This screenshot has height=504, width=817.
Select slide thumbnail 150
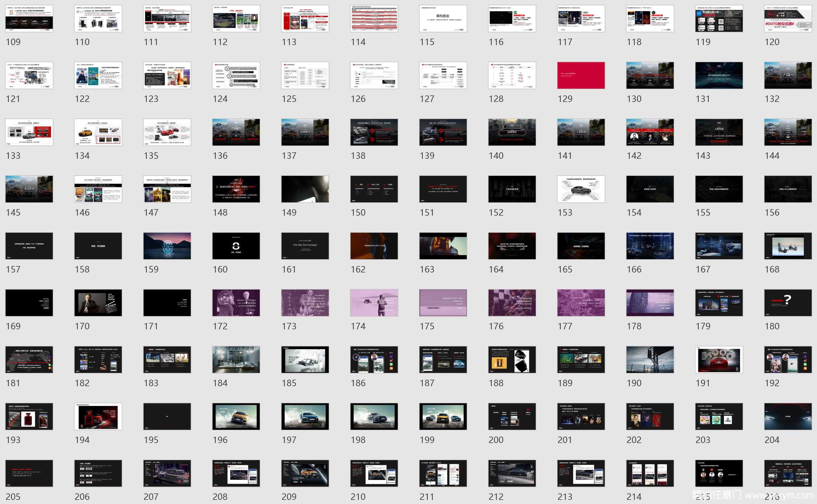374,189
